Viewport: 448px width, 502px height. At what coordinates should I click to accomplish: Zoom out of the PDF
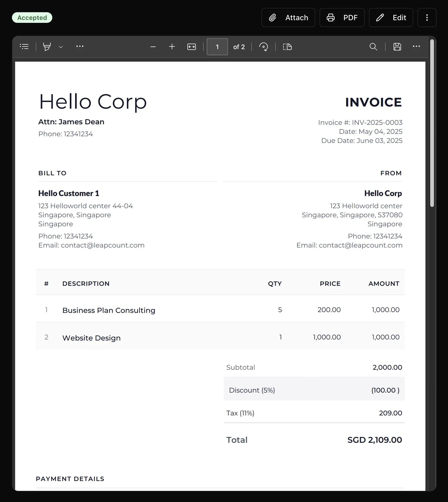coord(153,47)
